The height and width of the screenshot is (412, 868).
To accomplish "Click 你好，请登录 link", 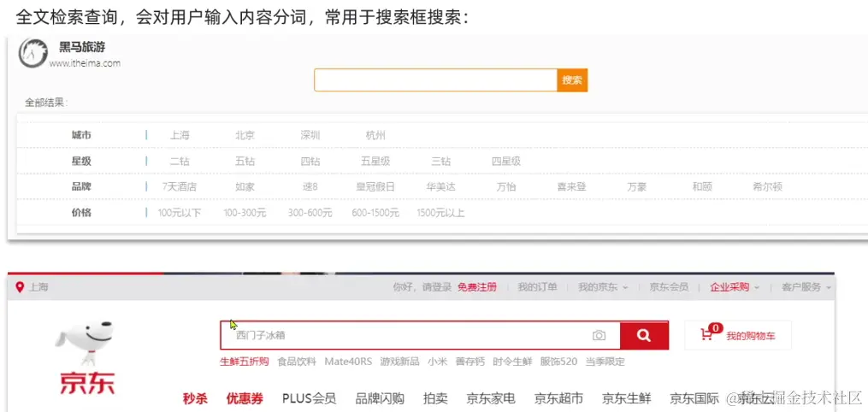I will click(422, 287).
